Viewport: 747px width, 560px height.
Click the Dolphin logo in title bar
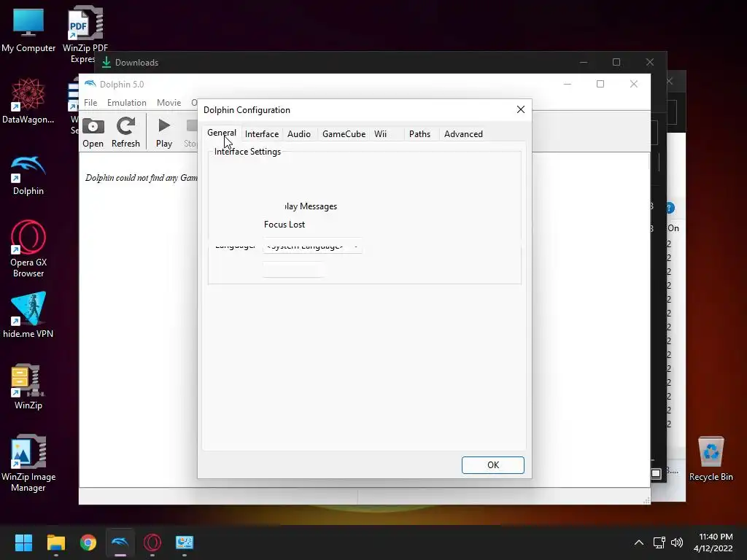point(90,84)
